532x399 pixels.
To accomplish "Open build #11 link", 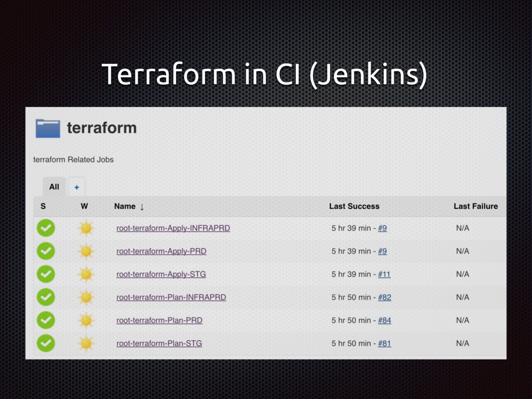I will pyautogui.click(x=384, y=274).
